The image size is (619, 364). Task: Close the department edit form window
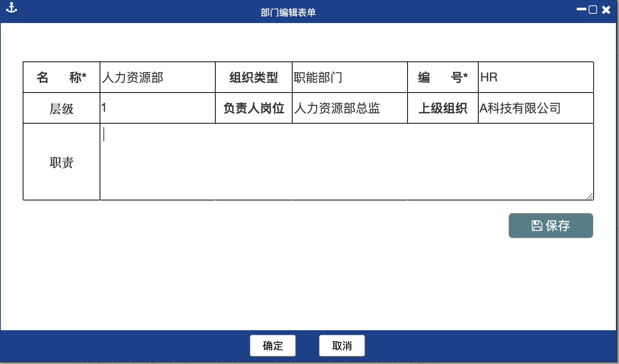(x=606, y=10)
